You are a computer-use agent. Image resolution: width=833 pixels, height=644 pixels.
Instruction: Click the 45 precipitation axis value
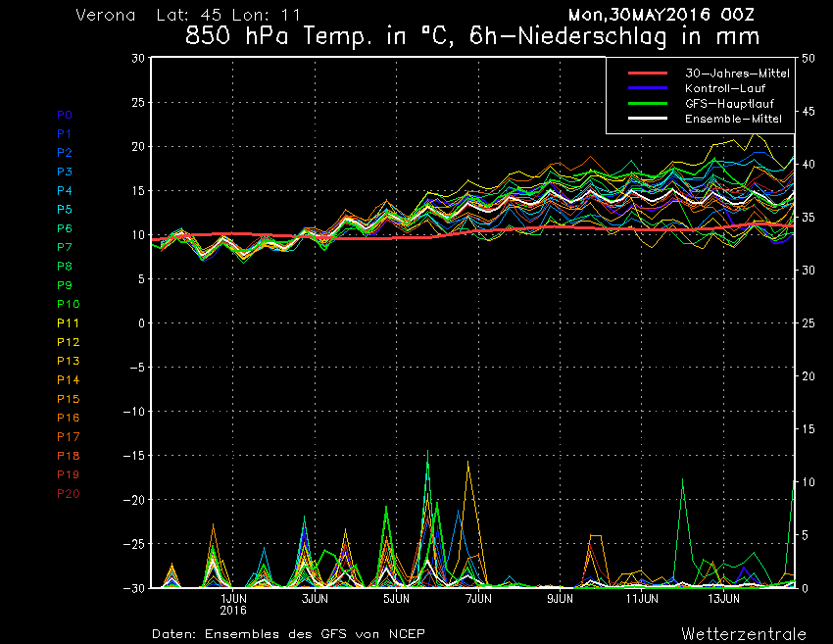tap(808, 112)
